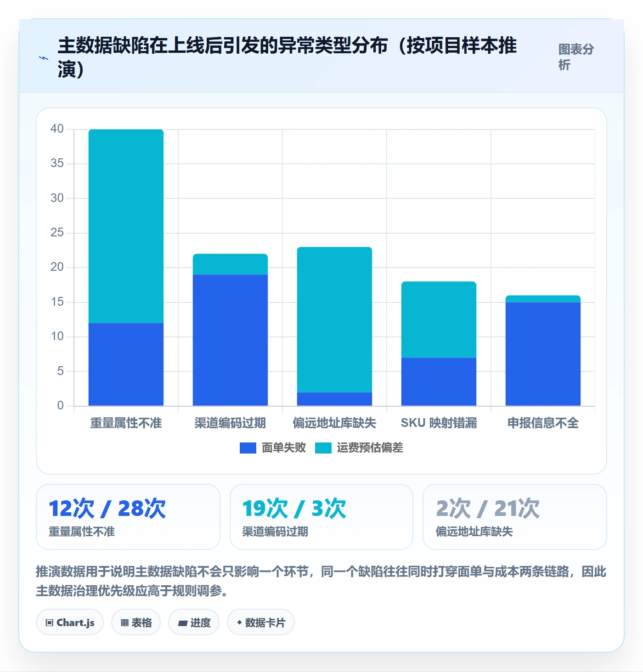Click the x-axis label 重量属性不准

click(x=126, y=423)
